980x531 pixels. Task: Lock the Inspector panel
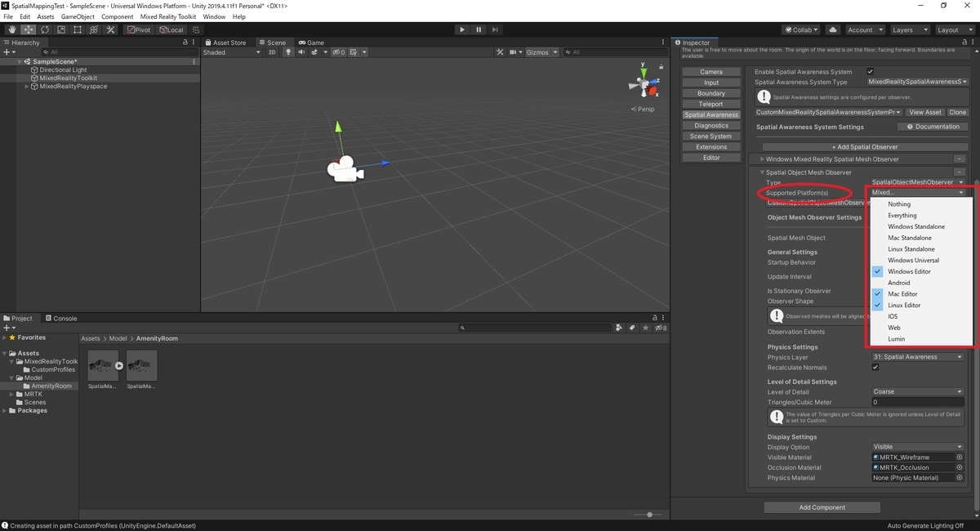click(x=964, y=42)
